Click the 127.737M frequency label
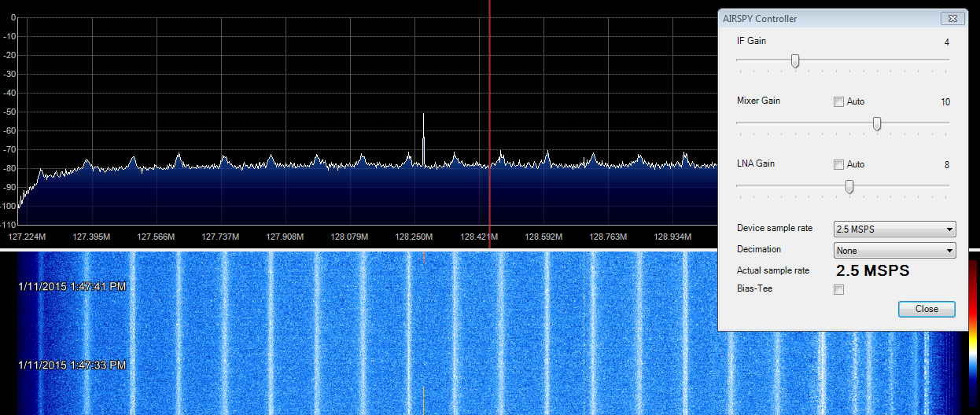 (220, 236)
